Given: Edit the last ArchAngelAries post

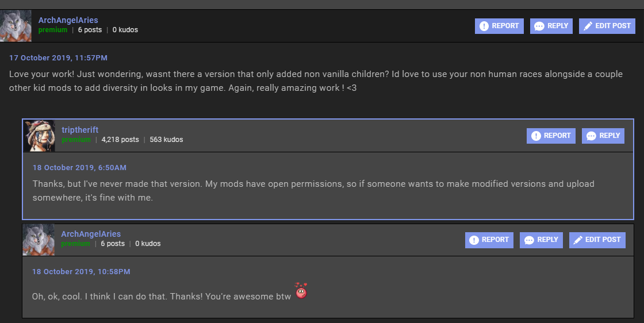Looking at the screenshot, I should 597,240.
